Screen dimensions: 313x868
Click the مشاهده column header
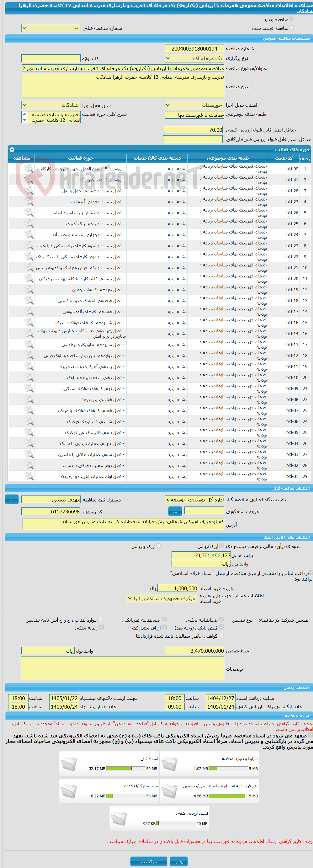click(x=22, y=158)
